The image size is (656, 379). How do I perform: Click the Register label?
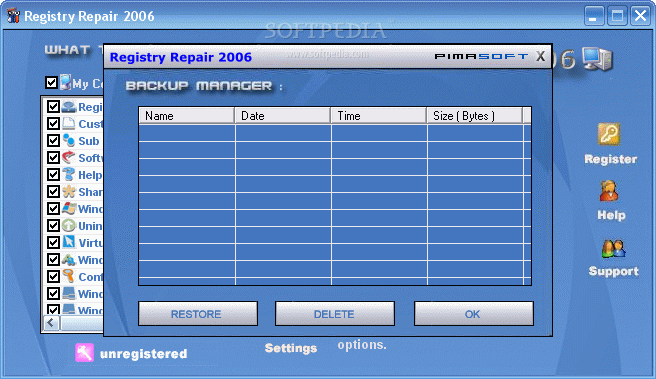tap(610, 159)
